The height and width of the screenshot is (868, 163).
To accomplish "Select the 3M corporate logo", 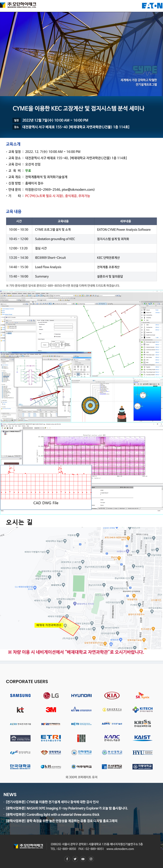I will point(51,709).
